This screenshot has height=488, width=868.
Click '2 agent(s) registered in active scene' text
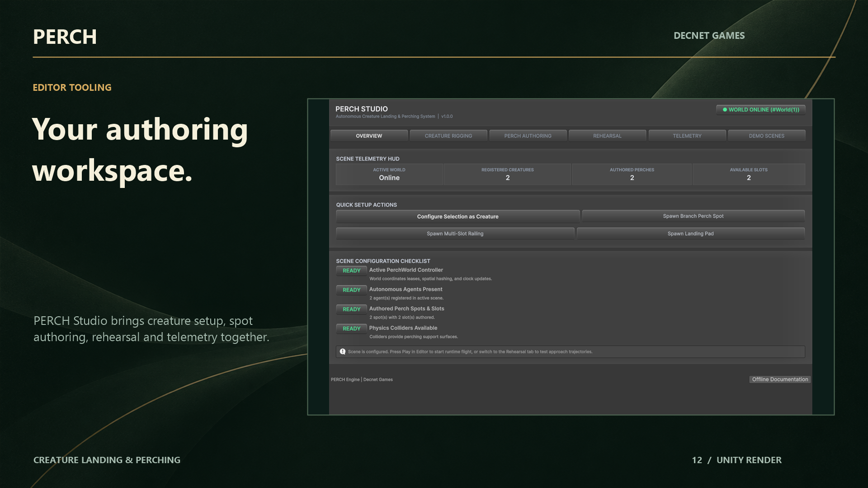pos(406,298)
